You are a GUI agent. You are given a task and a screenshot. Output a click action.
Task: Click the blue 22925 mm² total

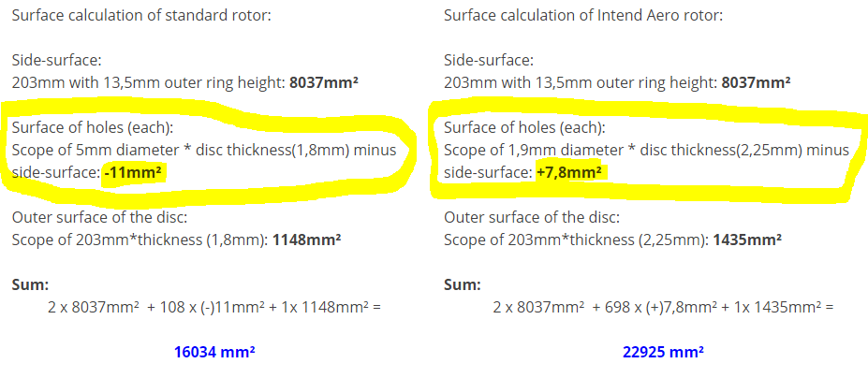coord(663,352)
